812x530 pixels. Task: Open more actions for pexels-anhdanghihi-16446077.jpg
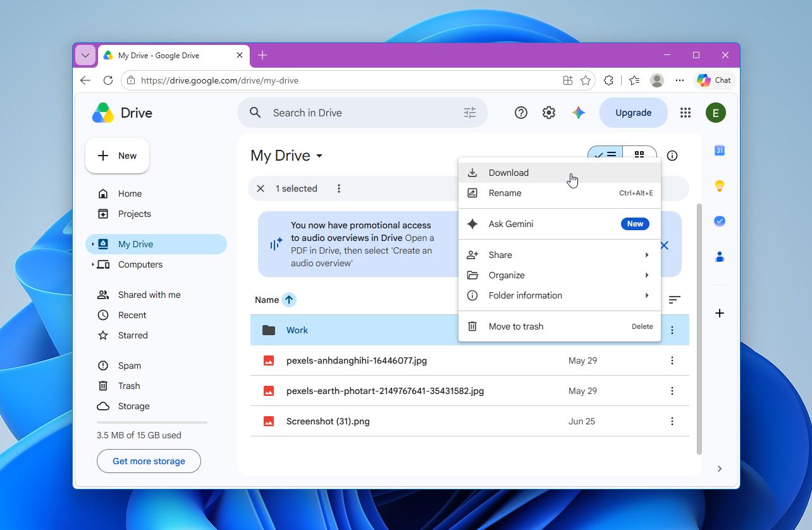click(672, 361)
